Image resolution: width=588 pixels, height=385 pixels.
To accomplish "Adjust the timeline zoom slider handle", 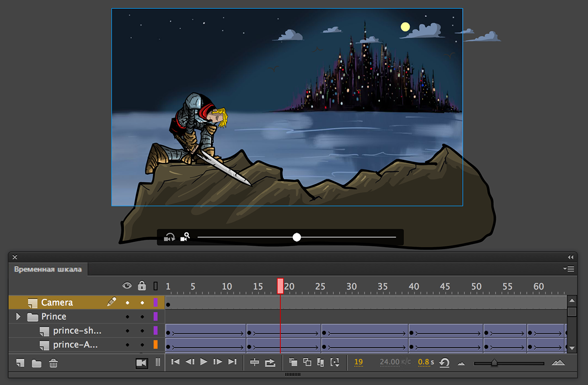I will [x=494, y=363].
